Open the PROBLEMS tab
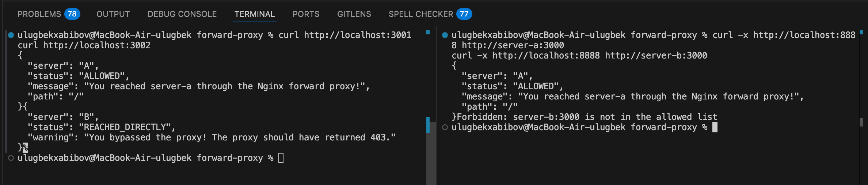Image resolution: width=868 pixels, height=185 pixels. pyautogui.click(x=39, y=14)
